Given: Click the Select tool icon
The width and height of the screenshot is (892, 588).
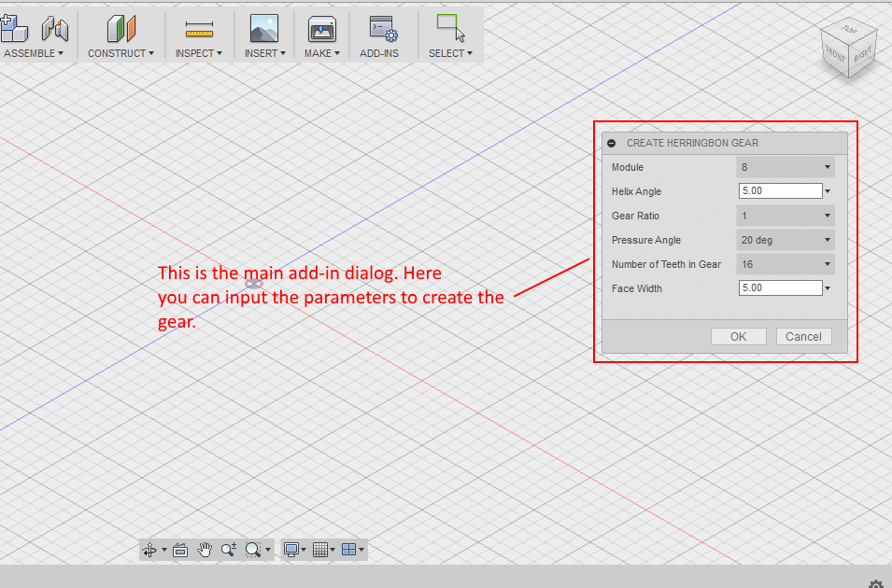Looking at the screenshot, I should tap(450, 28).
